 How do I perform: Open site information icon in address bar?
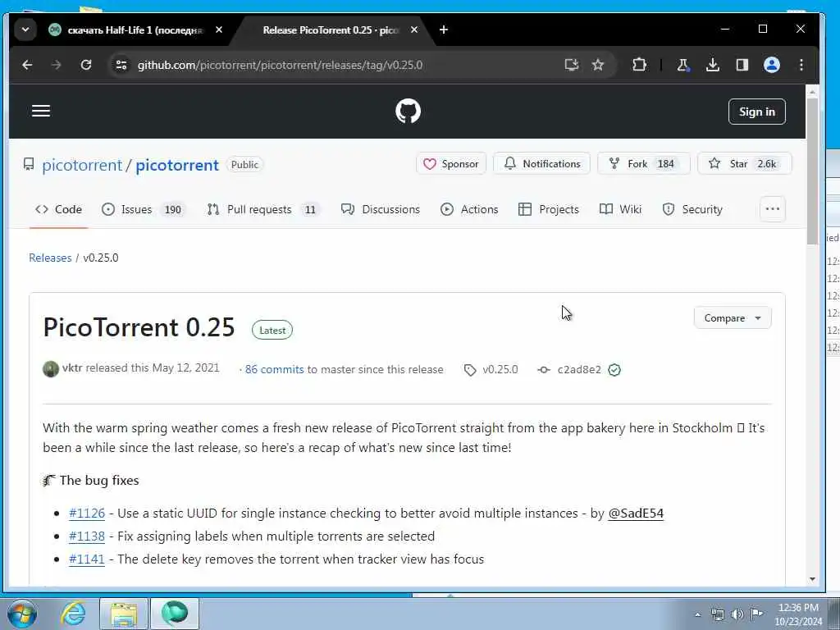(x=121, y=66)
